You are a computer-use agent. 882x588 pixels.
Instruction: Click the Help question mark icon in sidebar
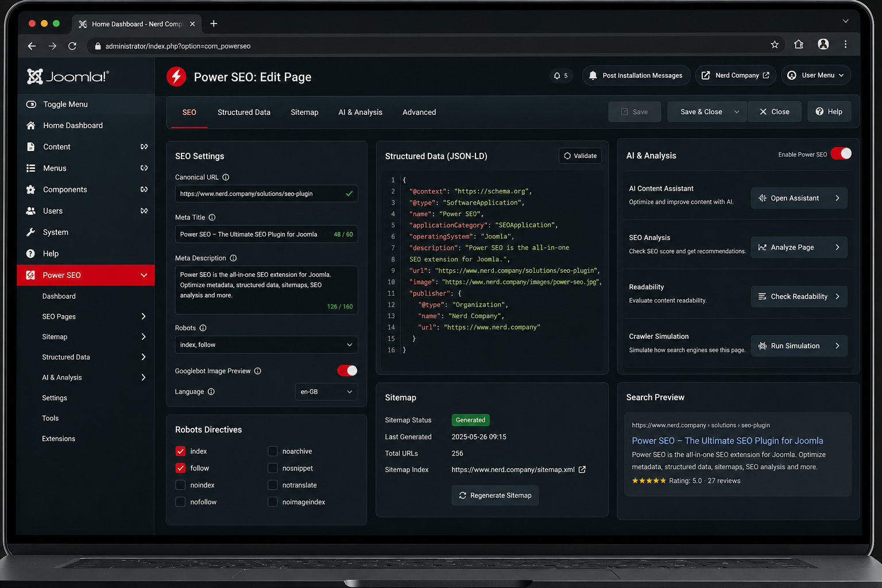(x=31, y=254)
